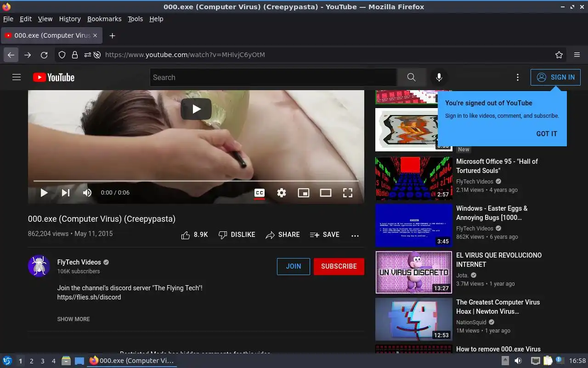The width and height of the screenshot is (588, 368).
Task: Play the video with the center play button
Action: 196,109
